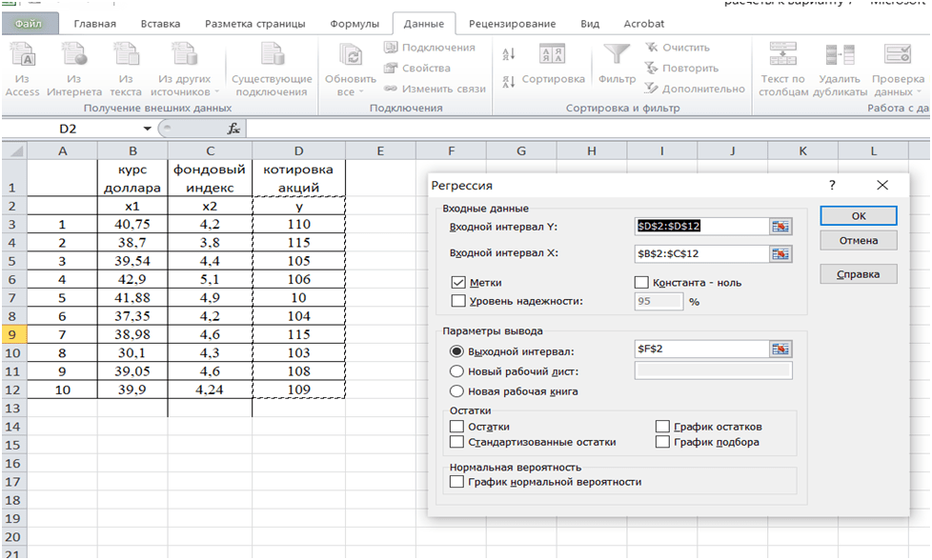The height and width of the screenshot is (560, 932).
Task: Click the Существующие подключения icon
Action: [x=272, y=54]
